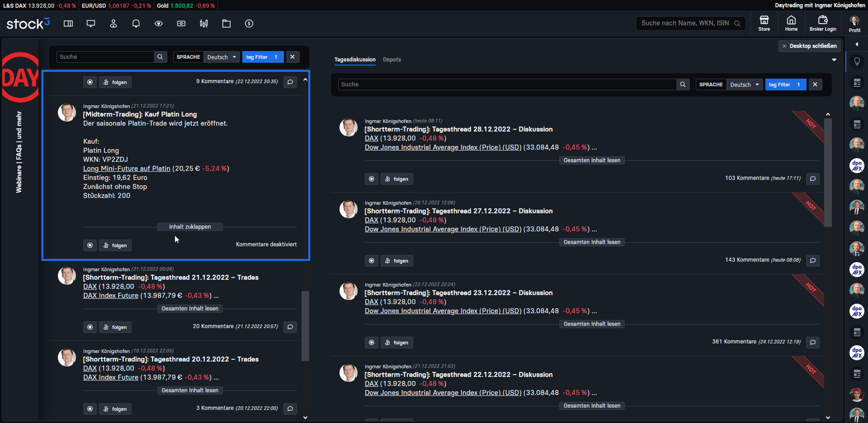Click the lightbulb icon in right sidebar
868x423 pixels.
coord(857,62)
